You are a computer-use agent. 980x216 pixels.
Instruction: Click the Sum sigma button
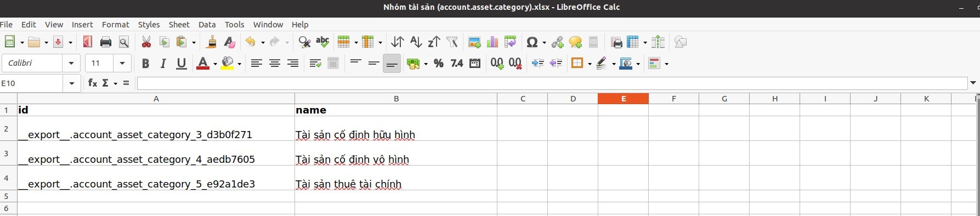[106, 83]
